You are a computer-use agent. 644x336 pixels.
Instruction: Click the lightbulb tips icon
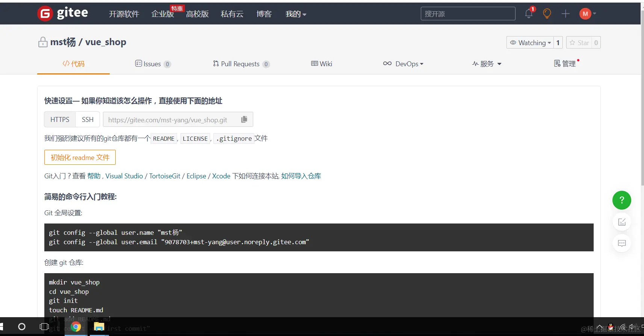tap(547, 14)
